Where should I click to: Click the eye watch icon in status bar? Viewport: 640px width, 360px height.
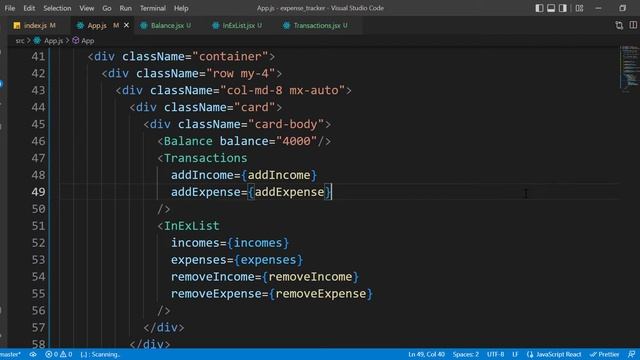point(33,354)
